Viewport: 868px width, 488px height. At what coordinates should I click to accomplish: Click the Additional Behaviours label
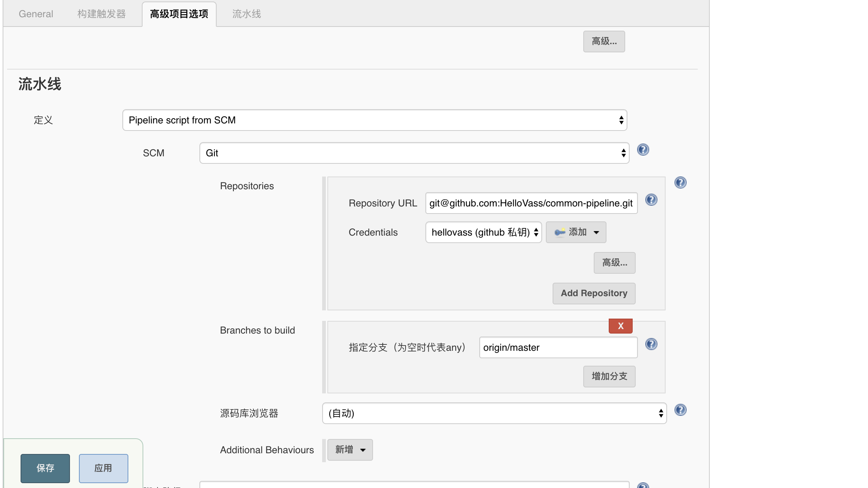267,450
